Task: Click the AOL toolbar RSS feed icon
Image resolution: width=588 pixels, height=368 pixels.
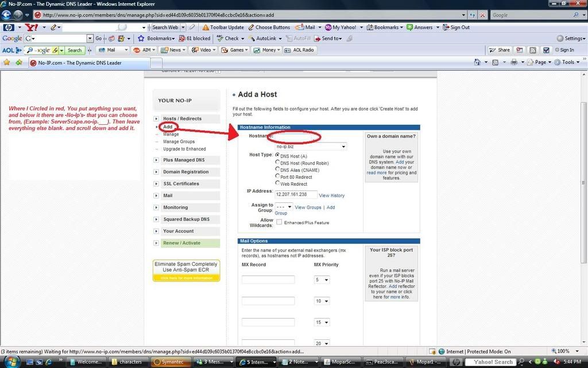Action: 532,50
